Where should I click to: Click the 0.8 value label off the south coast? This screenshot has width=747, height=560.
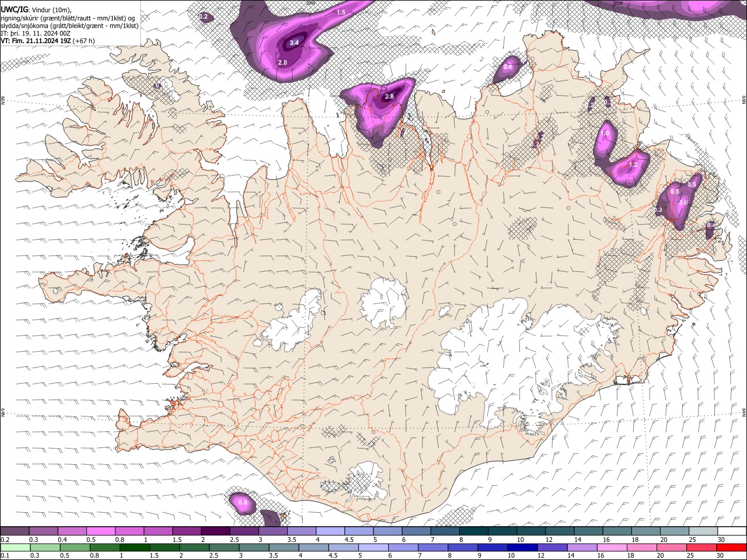click(x=243, y=502)
